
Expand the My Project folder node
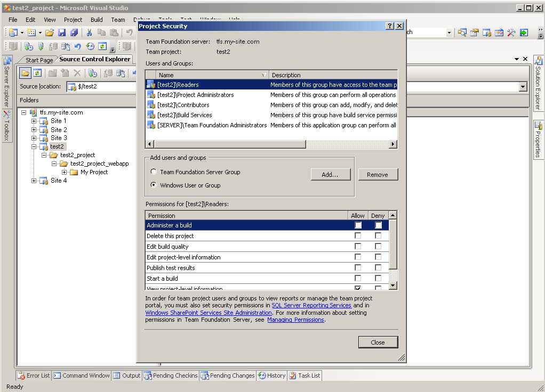64,172
